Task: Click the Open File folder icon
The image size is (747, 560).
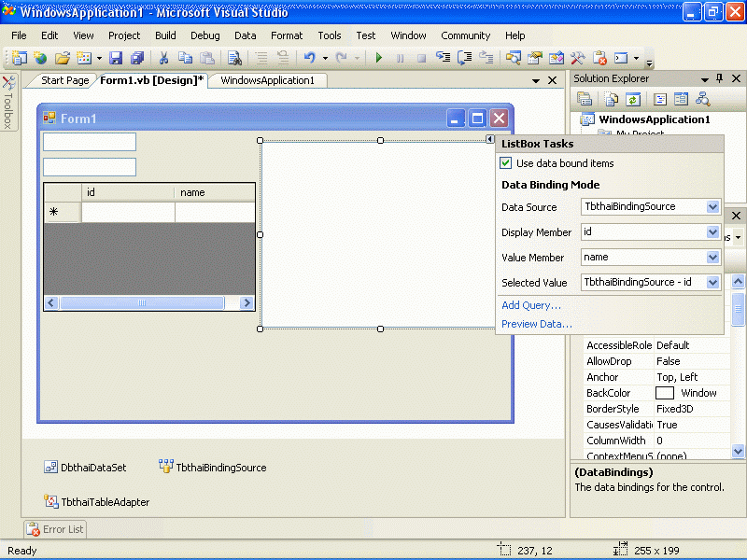Action: [63, 58]
